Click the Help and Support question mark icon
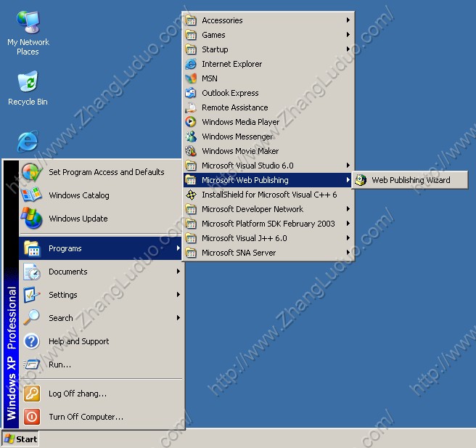Viewport: 476px width, 448px height. (32, 341)
